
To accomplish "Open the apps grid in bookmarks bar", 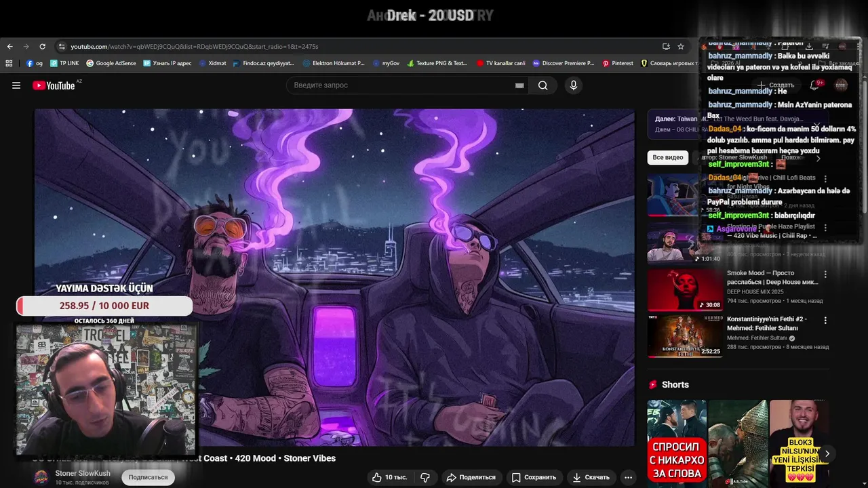I will [9, 63].
